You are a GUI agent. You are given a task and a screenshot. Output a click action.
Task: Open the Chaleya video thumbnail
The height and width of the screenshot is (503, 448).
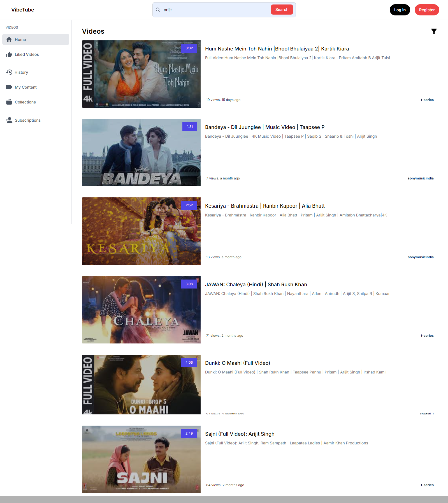click(141, 310)
